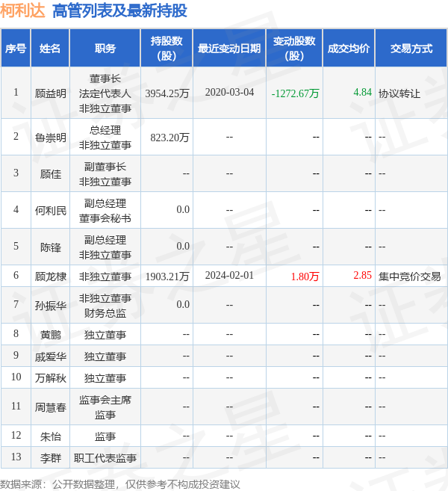Viewport: 448px width, 491px height.
Task: Click the -1272.67万 change value
Action: [x=296, y=93]
